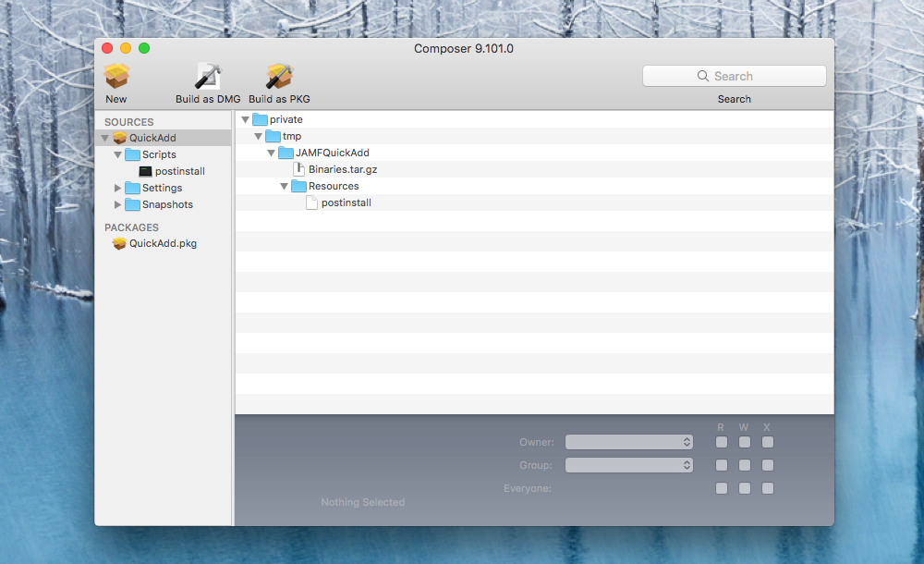Open the Owner dropdown menu
Screen dimensions: 924x564
(x=629, y=443)
